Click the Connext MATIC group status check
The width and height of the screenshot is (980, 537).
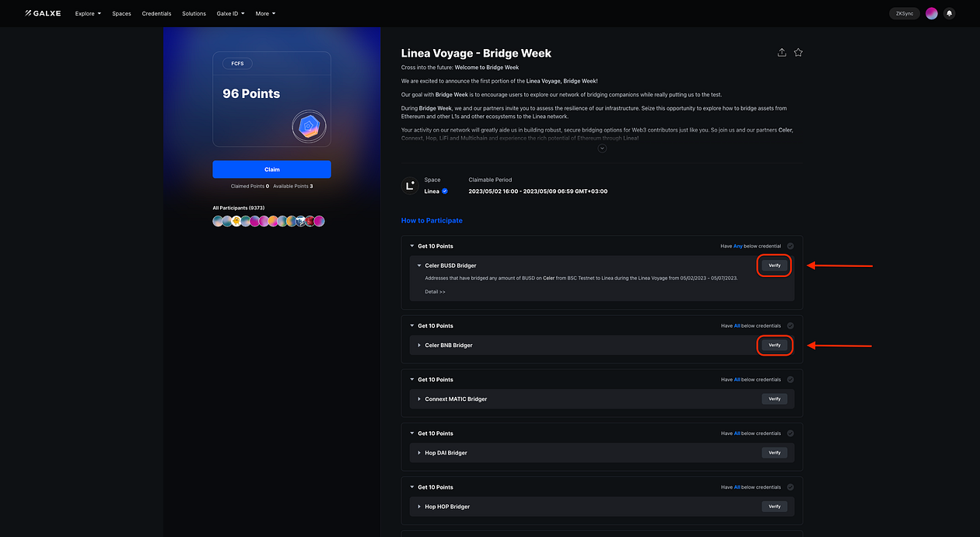click(x=790, y=380)
